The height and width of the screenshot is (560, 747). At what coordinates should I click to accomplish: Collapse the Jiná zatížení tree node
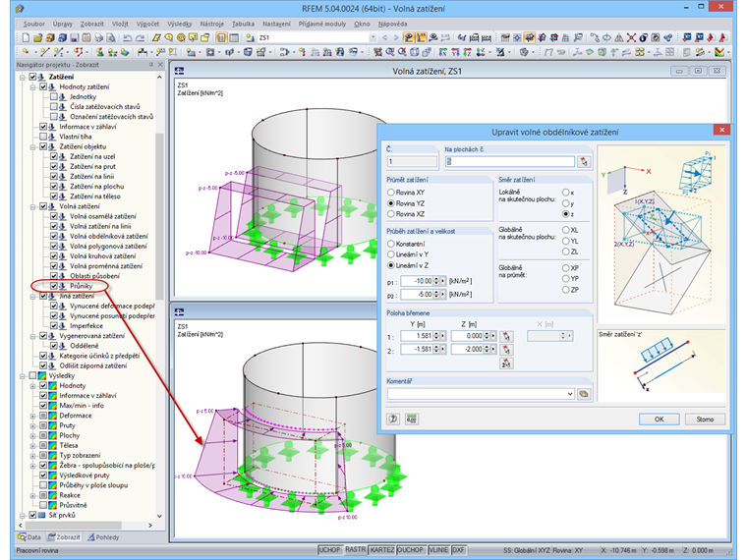(x=32, y=296)
